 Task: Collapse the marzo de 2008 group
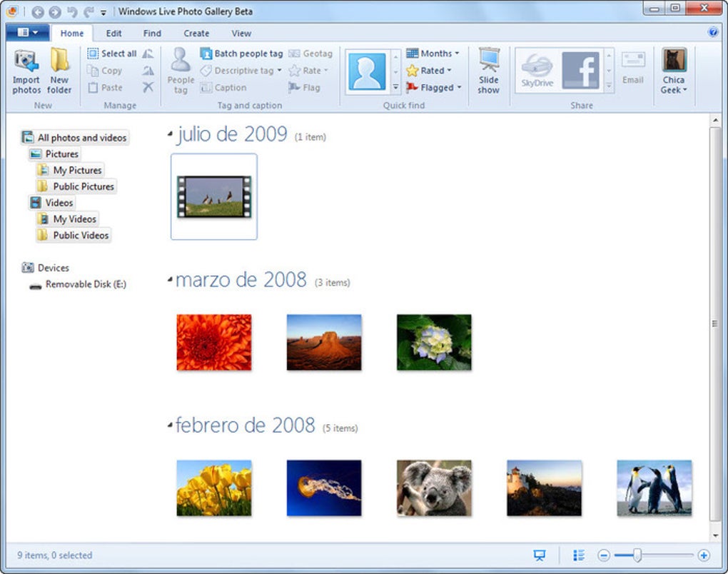(x=170, y=280)
